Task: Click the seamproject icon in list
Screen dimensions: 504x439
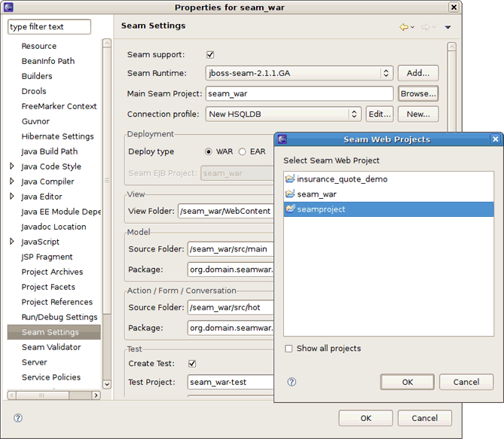Action: (290, 209)
